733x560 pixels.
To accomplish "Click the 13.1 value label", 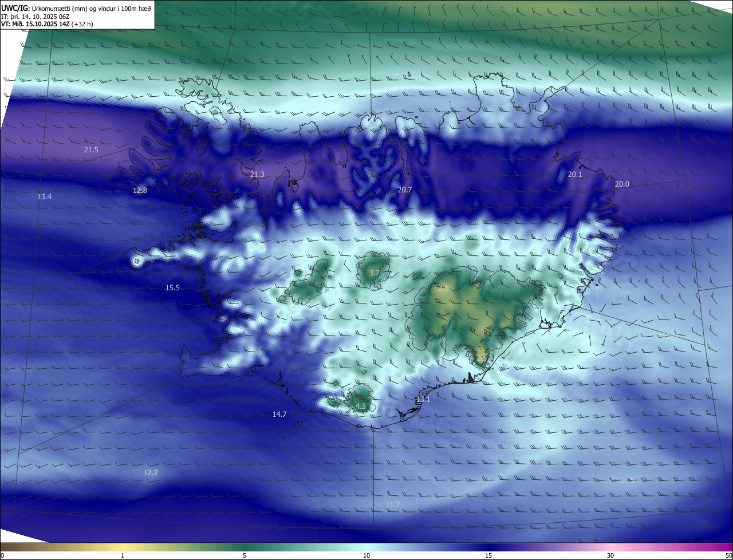I will coord(423,399).
